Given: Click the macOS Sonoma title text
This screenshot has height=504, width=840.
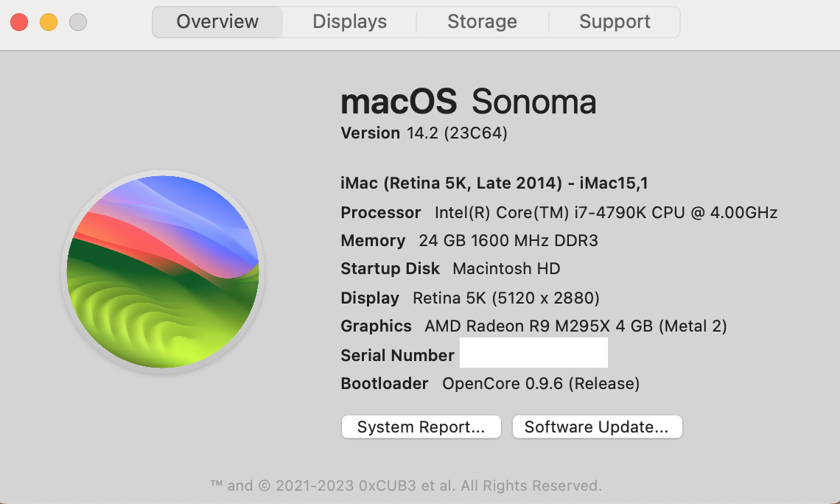Looking at the screenshot, I should point(468,102).
